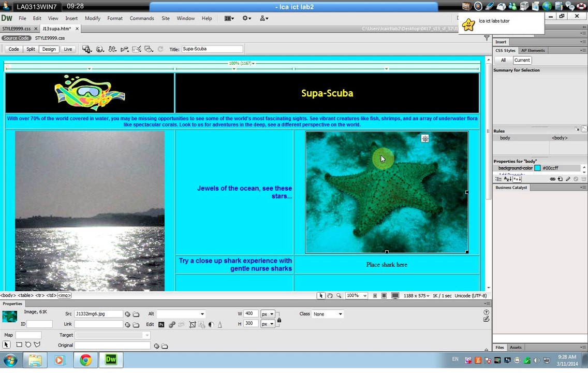The width and height of the screenshot is (588, 373).
Task: Open Preview in Browser globe icon
Action: pos(100,49)
